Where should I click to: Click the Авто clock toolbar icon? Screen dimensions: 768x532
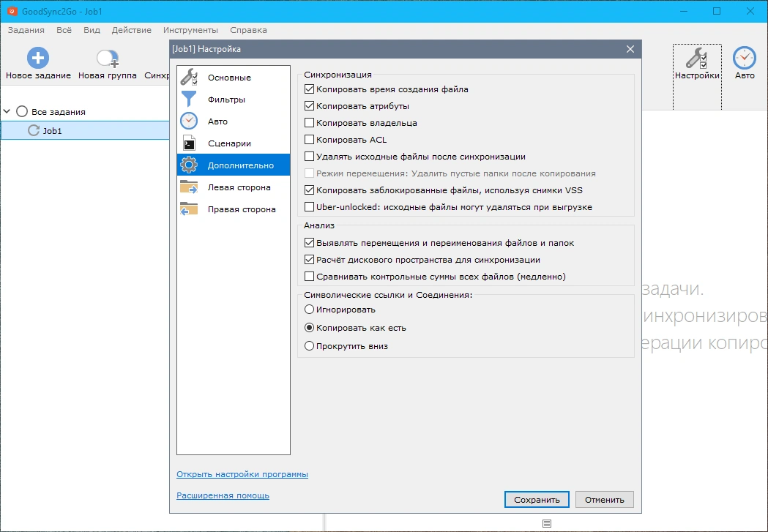[744, 58]
